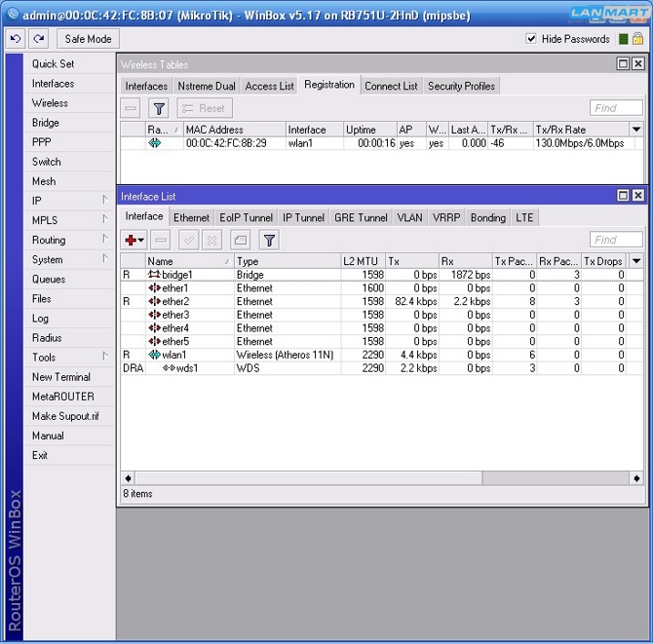Image resolution: width=653 pixels, height=644 pixels.
Task: Open Quick Set menu item
Action: (69, 63)
